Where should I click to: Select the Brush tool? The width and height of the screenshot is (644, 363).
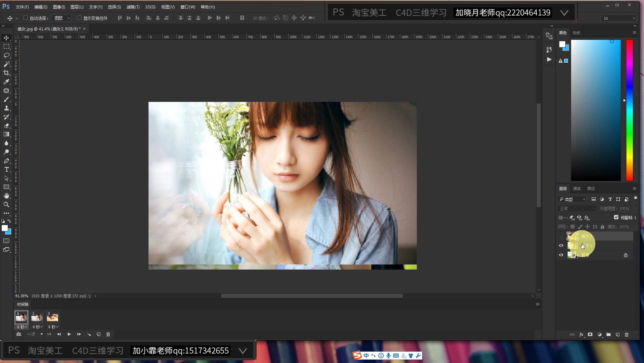(x=6, y=99)
